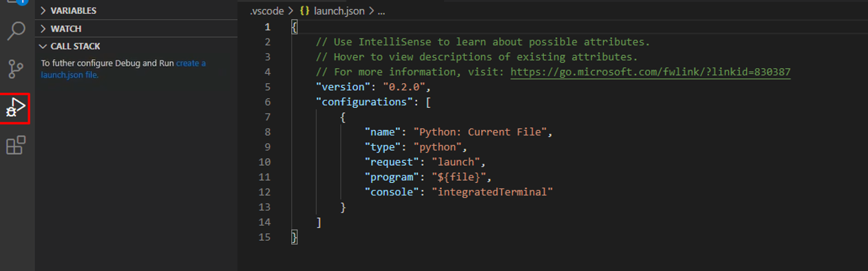Click line number 1 in gutter
The width and height of the screenshot is (868, 271).
coord(268,27)
